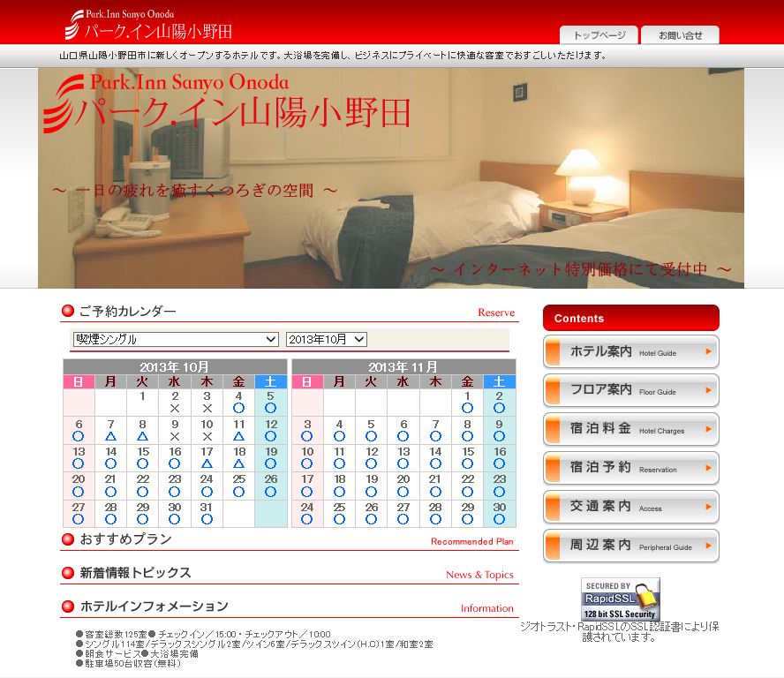Select available circle for November 7
Screen dimensions: 784x678
[435, 436]
